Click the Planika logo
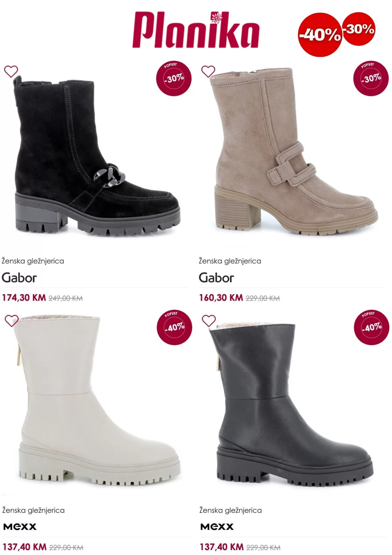The image size is (392, 555). pos(196,30)
